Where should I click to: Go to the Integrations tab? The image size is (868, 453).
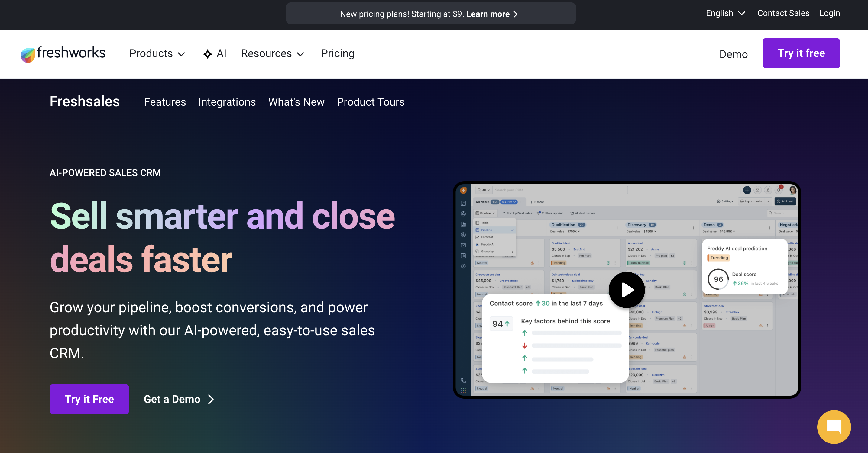[227, 102]
